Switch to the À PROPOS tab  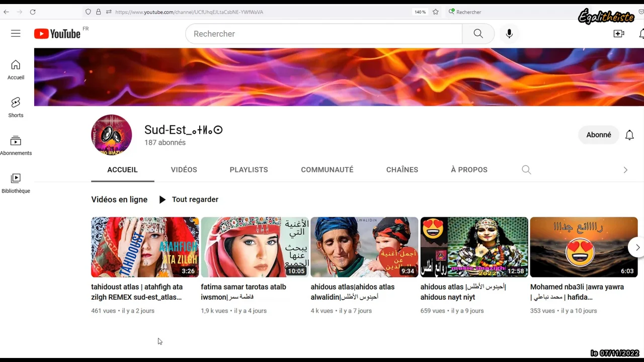pyautogui.click(x=469, y=170)
